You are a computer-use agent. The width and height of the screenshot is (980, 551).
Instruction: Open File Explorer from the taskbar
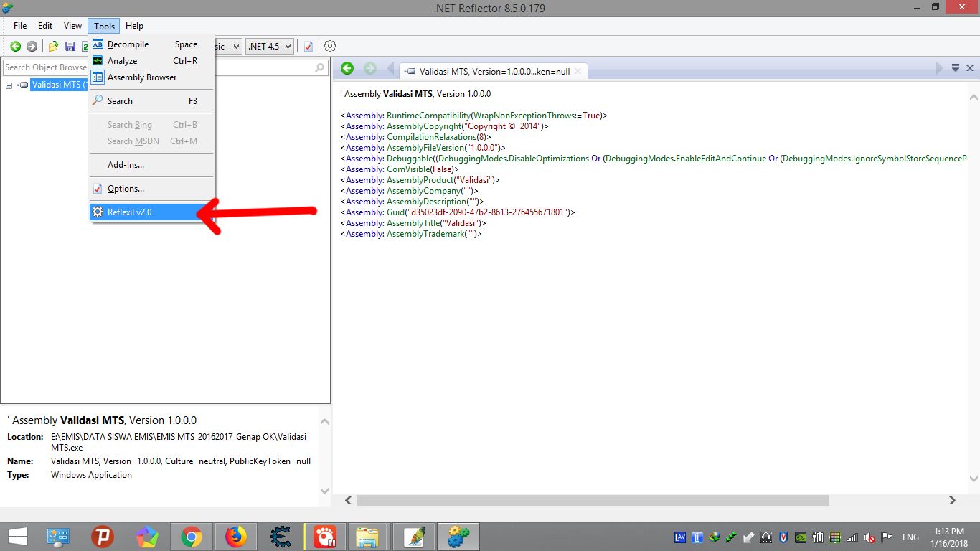pos(367,537)
